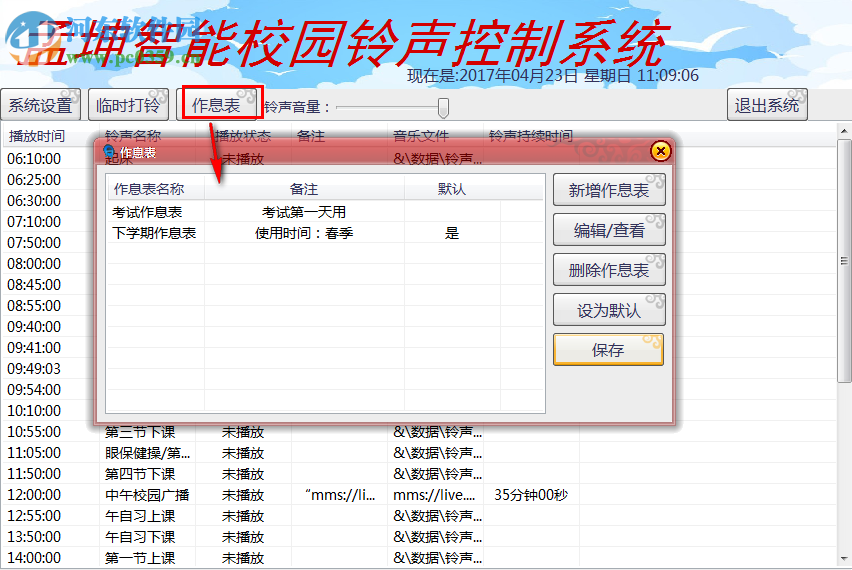Click the 14:00:00 time entry

(x=34, y=558)
